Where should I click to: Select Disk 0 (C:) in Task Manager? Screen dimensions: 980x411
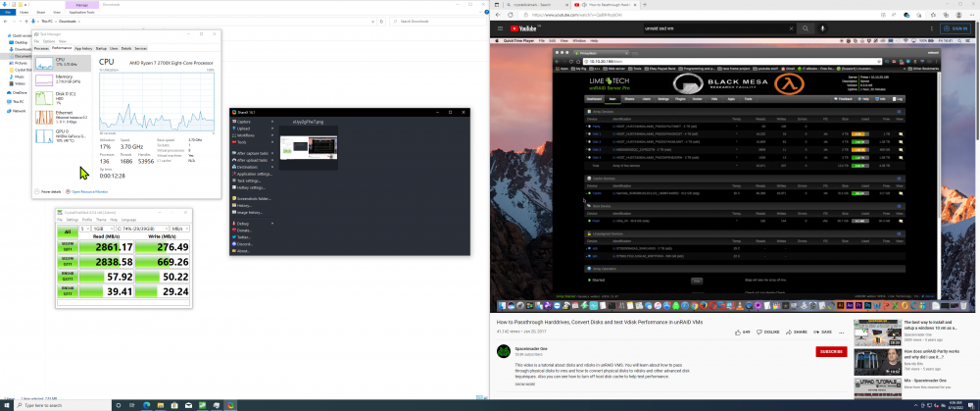coord(63,97)
